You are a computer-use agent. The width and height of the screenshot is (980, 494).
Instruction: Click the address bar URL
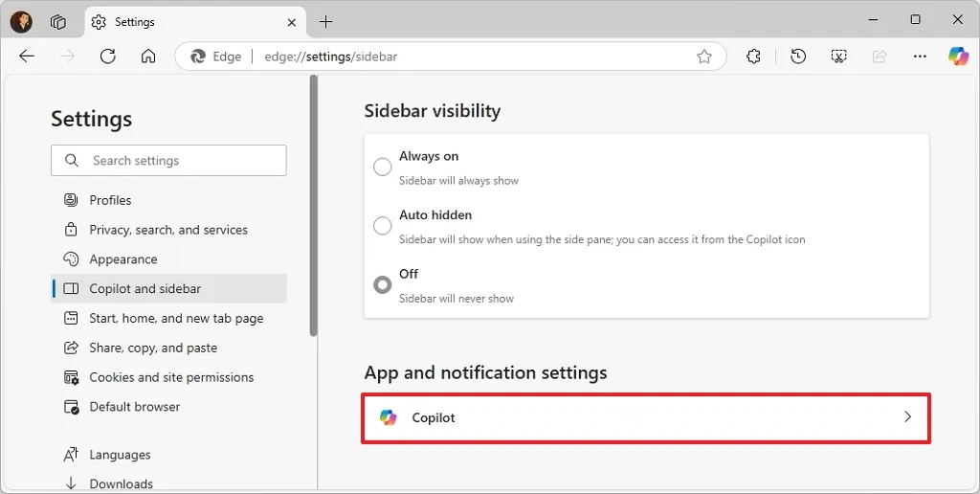click(x=330, y=56)
